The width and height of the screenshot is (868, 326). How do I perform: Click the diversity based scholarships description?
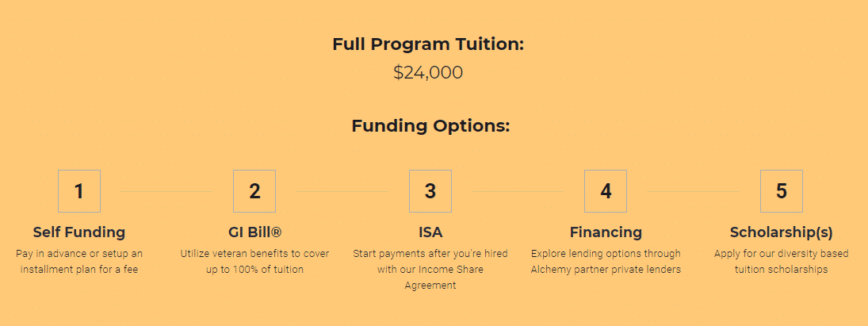[x=781, y=261]
